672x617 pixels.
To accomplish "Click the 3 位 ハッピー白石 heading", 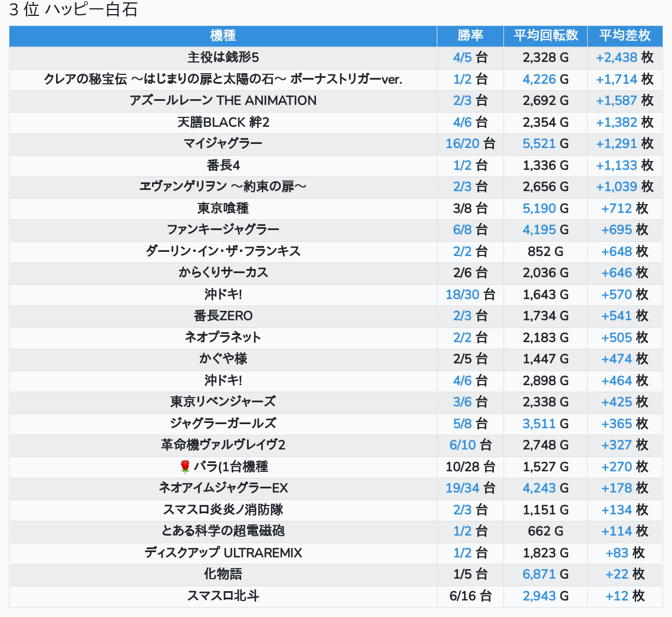I will click(x=73, y=11).
